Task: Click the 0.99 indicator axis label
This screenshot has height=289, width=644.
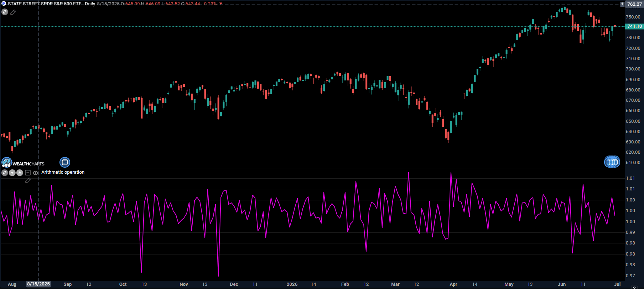Action: [x=630, y=232]
